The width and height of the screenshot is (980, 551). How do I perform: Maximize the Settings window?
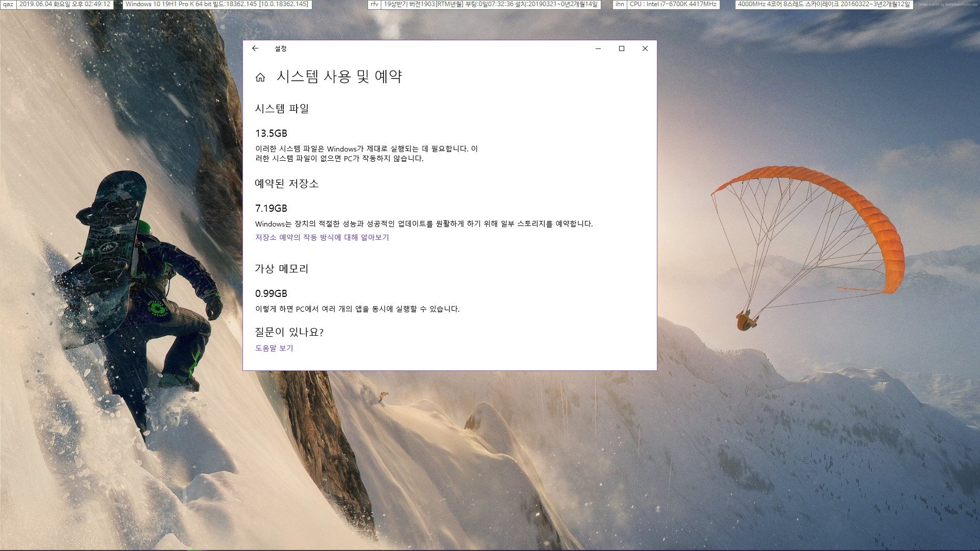tap(622, 48)
